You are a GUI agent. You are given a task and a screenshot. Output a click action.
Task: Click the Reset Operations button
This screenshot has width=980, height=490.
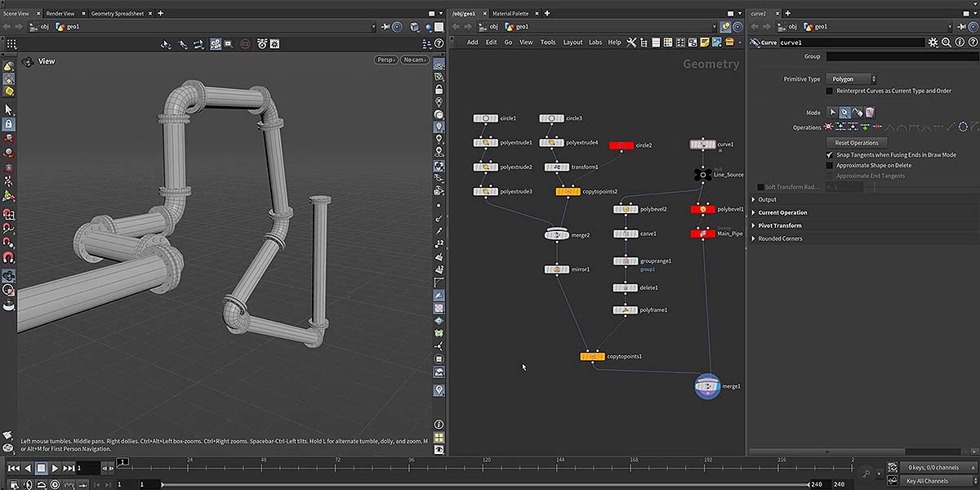tap(857, 143)
